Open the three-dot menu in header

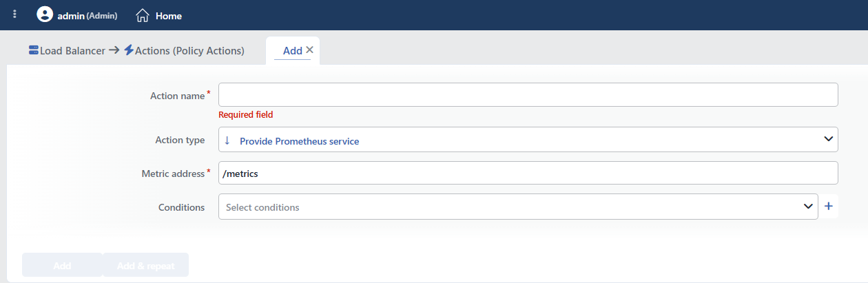[x=14, y=14]
